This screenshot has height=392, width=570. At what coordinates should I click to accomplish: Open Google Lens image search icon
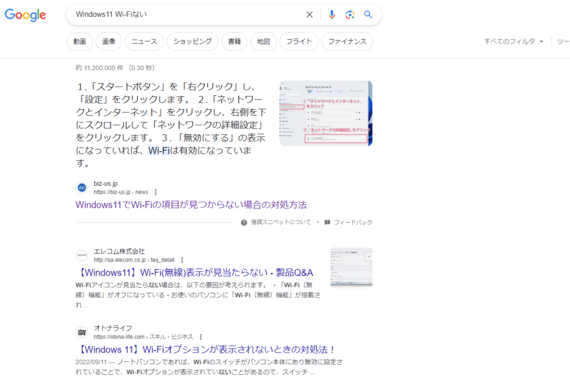coord(350,14)
